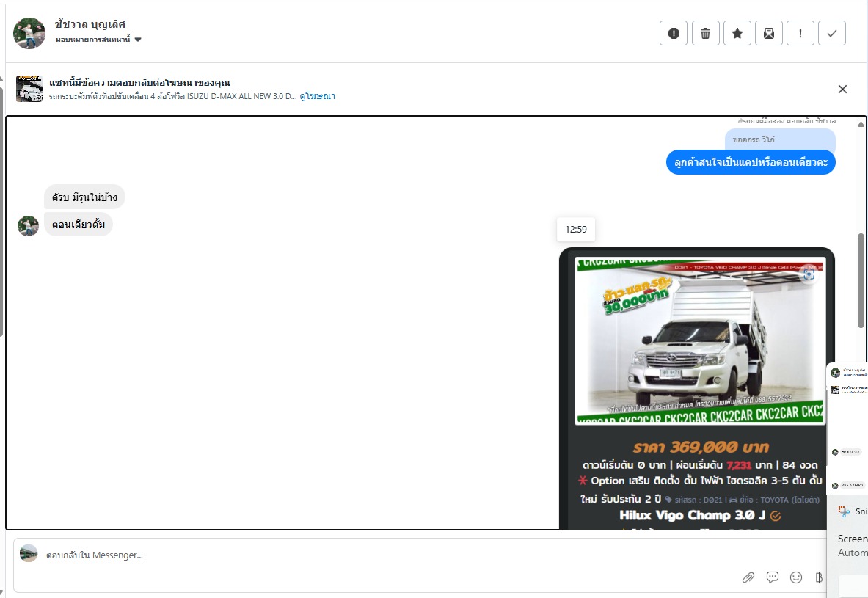Open saved replies speech bubble icon
Image resolution: width=868 pixels, height=598 pixels.
pos(772,577)
